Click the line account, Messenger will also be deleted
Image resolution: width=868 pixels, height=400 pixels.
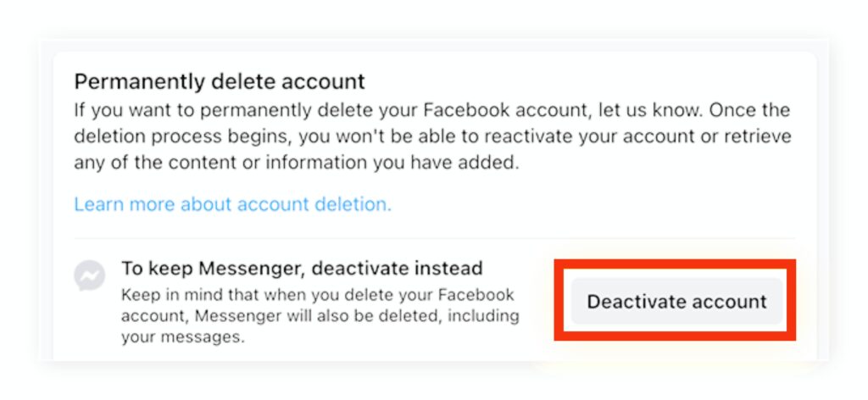point(320,316)
